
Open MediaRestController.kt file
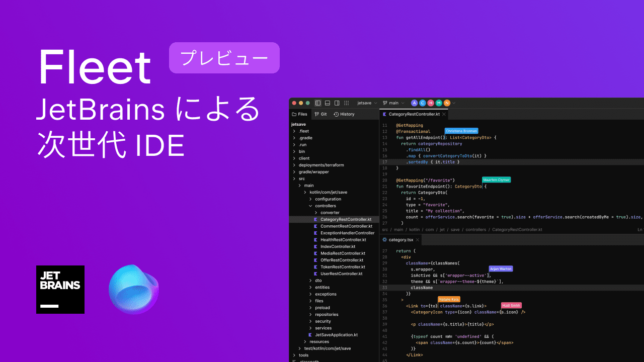pos(343,253)
